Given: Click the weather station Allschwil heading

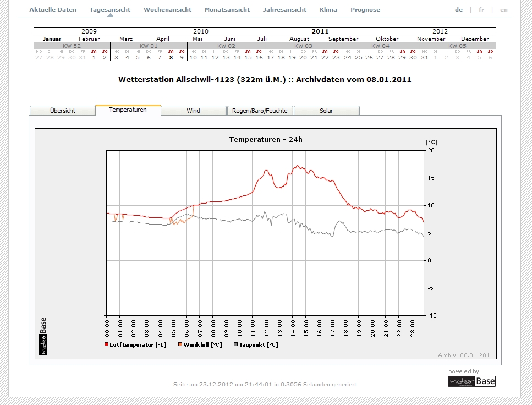Looking at the screenshot, I should (265, 79).
